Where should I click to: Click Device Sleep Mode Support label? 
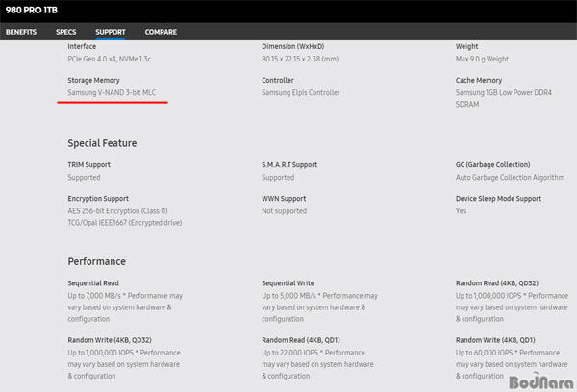point(498,199)
